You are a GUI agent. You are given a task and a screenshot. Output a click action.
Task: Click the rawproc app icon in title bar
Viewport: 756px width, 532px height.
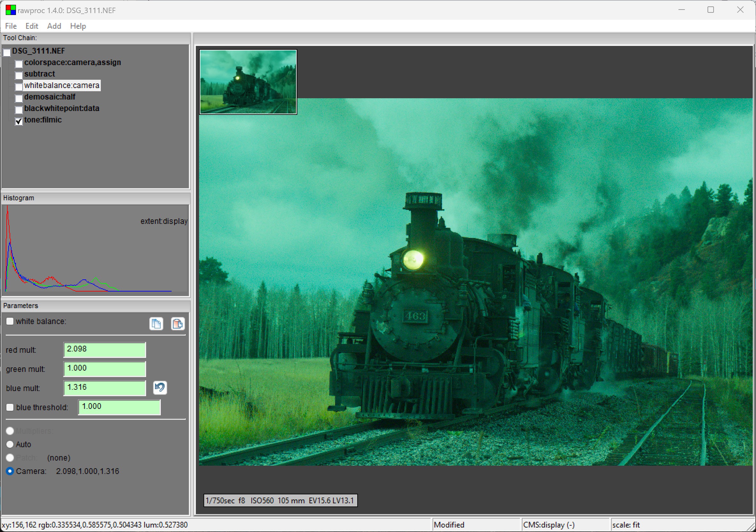(x=10, y=10)
